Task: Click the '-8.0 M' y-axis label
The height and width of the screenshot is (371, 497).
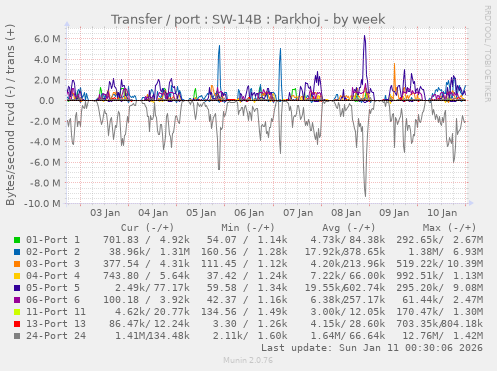Action: coord(45,183)
